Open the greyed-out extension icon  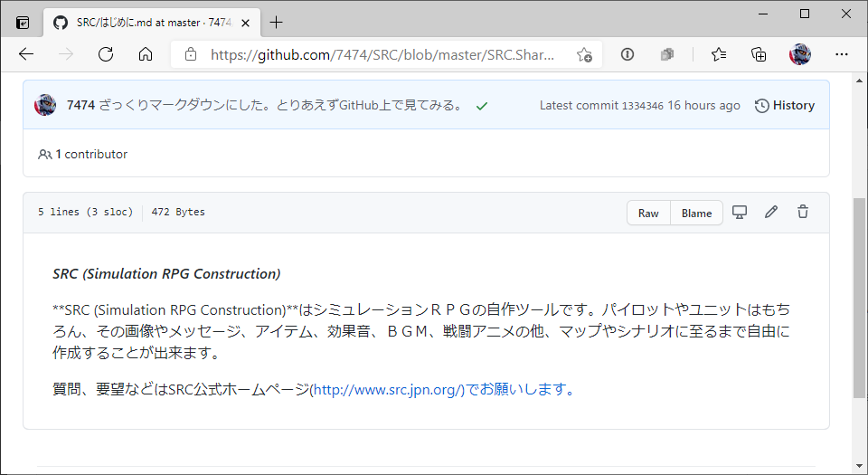(x=667, y=54)
